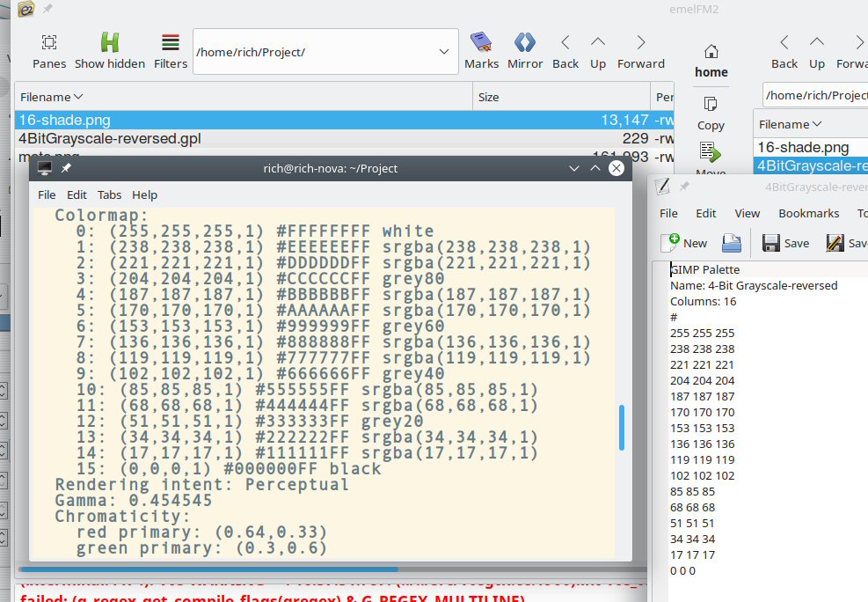Click 'grey80' colormap entry in terminal
Viewport: 868px width, 602px height.
pos(413,278)
